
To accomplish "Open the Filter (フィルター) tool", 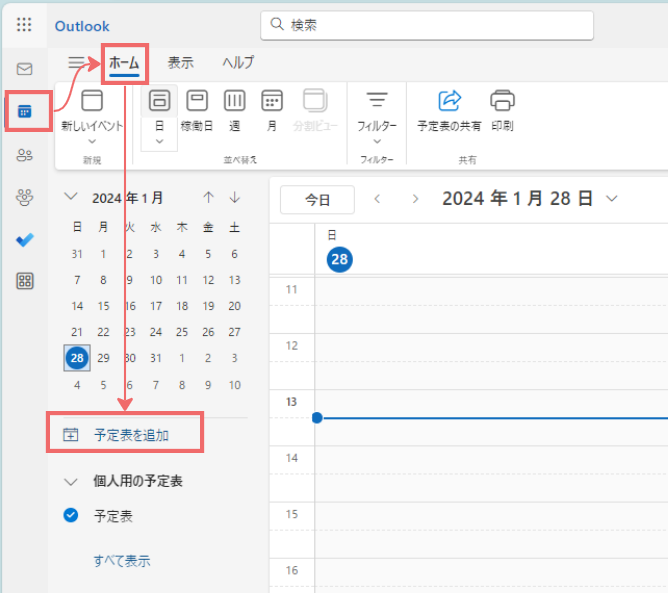I will tap(377, 109).
